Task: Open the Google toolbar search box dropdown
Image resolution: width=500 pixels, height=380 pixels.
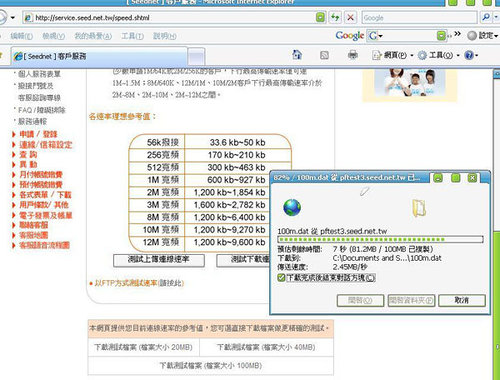Action: 441,35
